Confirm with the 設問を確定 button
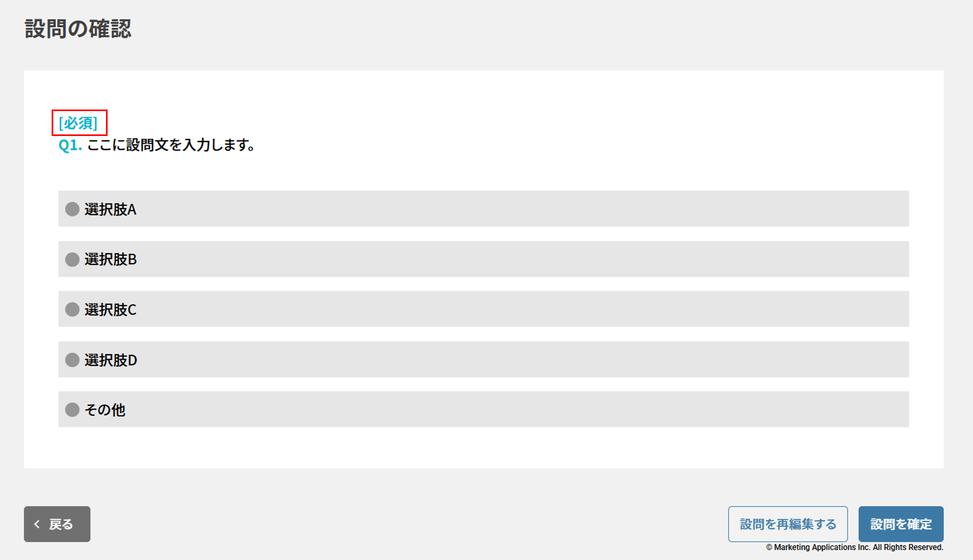This screenshot has height=560, width=973. coord(901,524)
